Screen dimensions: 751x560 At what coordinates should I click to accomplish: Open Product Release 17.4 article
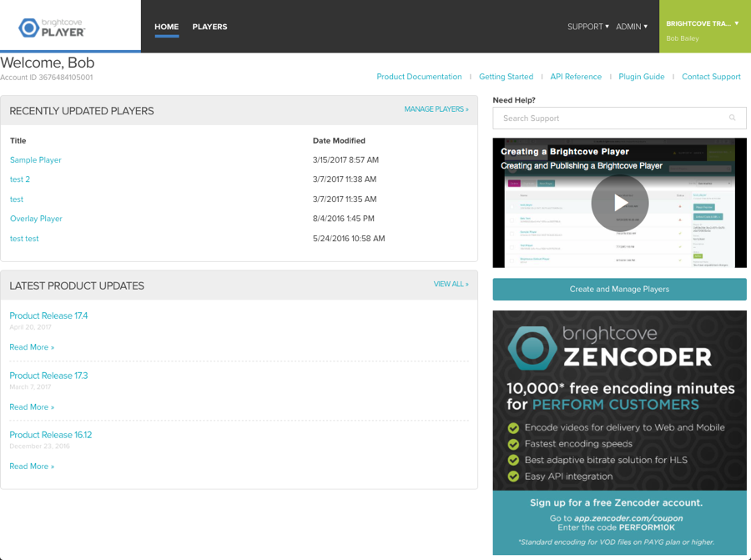[49, 315]
